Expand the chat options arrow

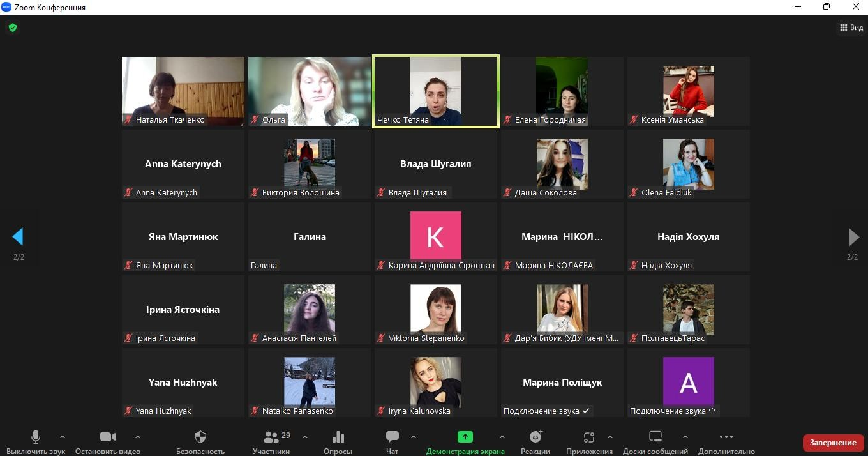click(x=413, y=437)
